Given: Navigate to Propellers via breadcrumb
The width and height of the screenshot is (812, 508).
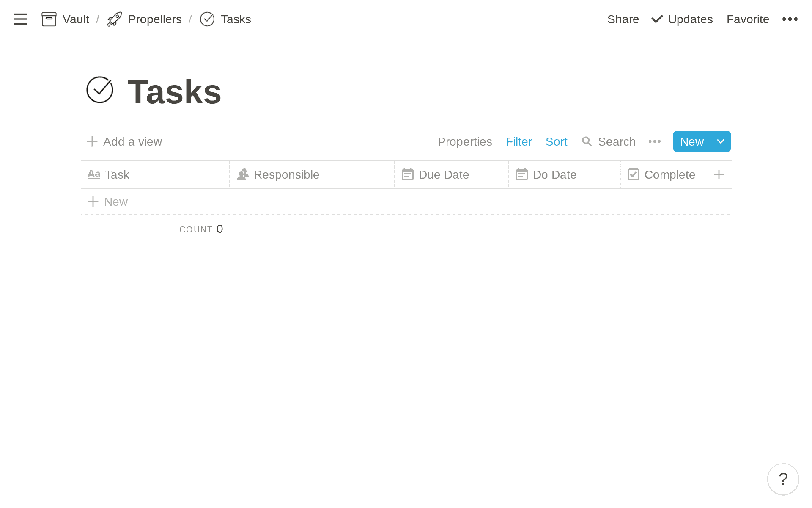Looking at the screenshot, I should [155, 19].
